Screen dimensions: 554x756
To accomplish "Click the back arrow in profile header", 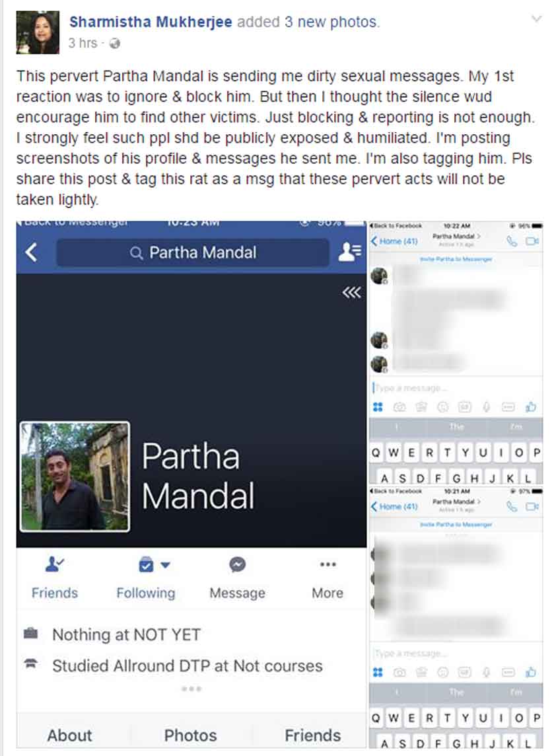I will 31,252.
